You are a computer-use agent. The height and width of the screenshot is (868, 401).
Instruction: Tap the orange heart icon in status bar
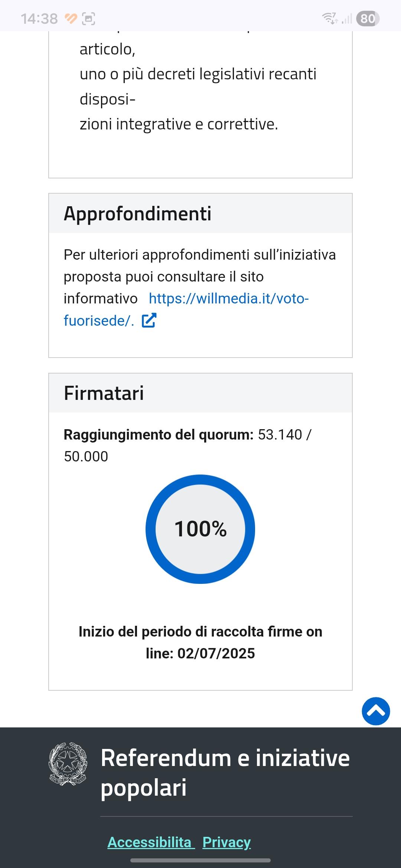click(x=71, y=18)
